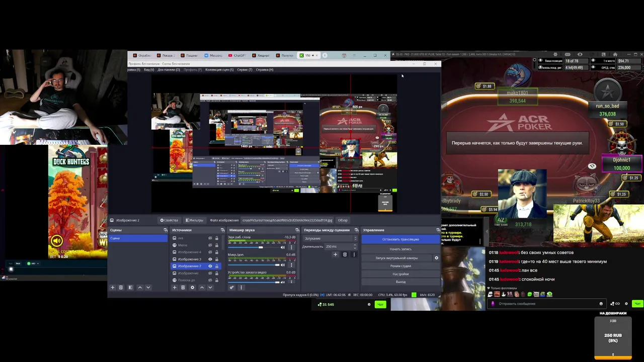Add a new scene with plus icon
The height and width of the screenshot is (362, 644).
pyautogui.click(x=113, y=288)
